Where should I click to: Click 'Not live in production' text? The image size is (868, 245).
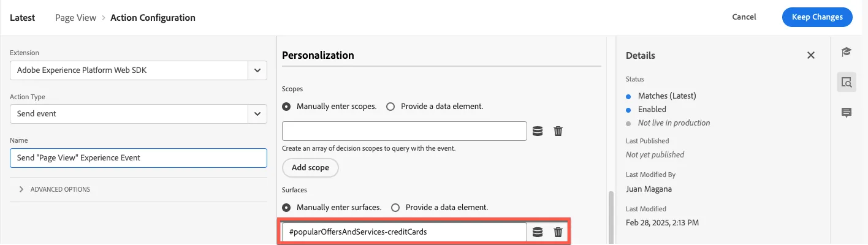pos(674,123)
